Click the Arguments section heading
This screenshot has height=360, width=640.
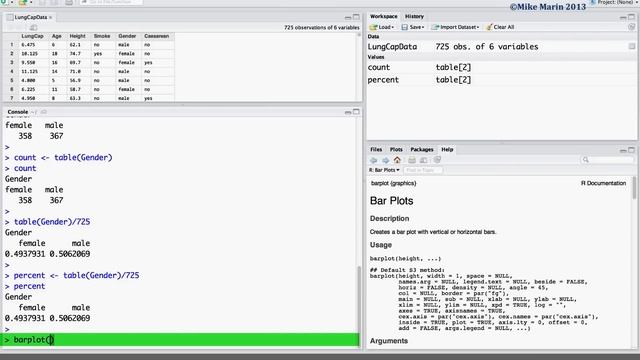389,341
